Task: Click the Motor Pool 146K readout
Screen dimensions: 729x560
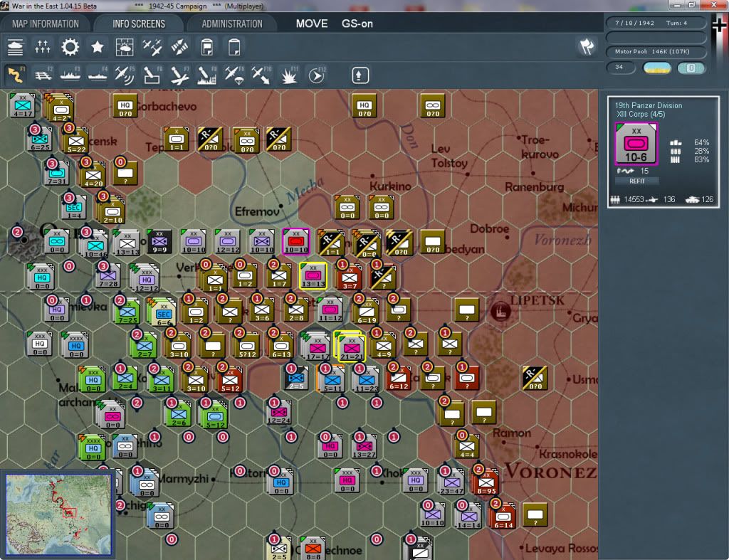Action: [x=656, y=51]
